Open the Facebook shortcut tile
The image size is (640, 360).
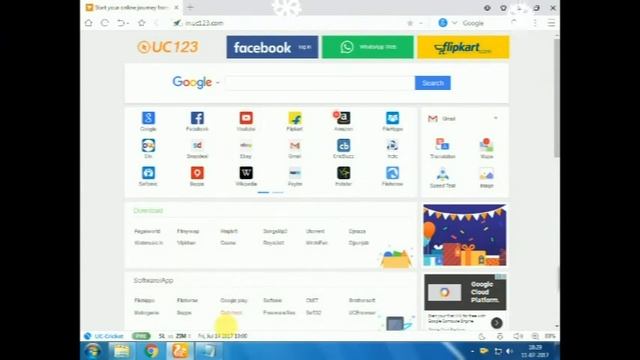click(197, 121)
